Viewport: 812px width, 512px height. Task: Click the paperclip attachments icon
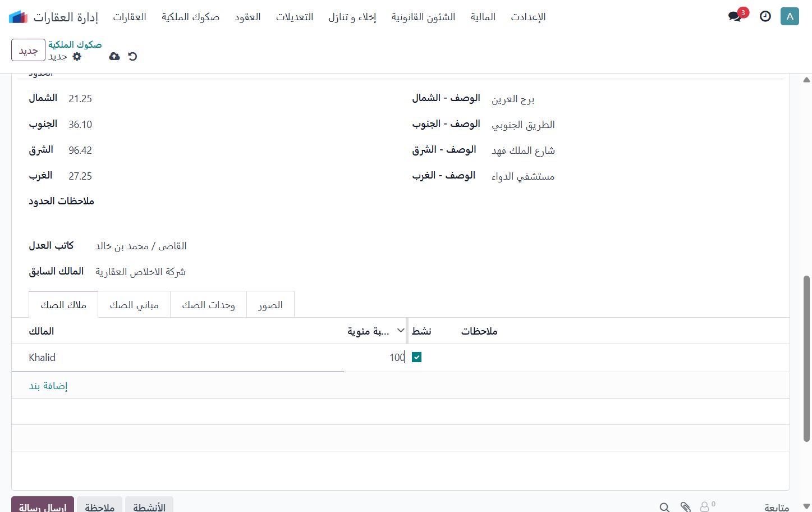tap(685, 508)
